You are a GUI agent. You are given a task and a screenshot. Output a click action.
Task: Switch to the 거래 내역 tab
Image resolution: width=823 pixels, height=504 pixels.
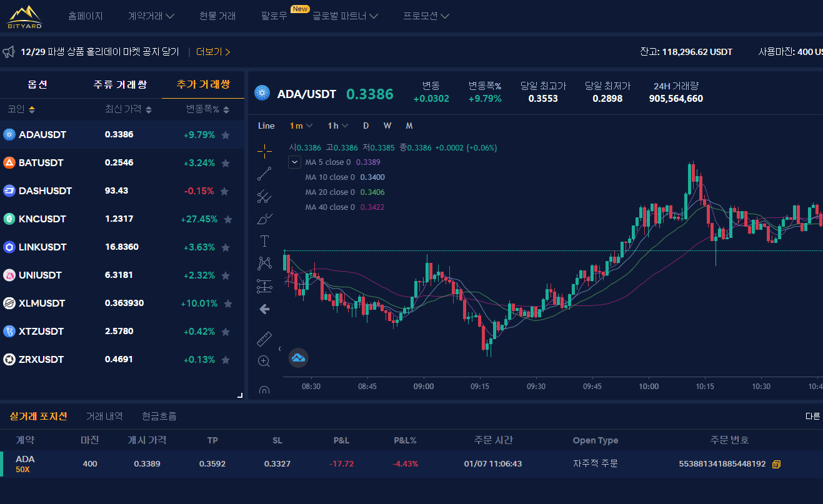[x=104, y=416]
